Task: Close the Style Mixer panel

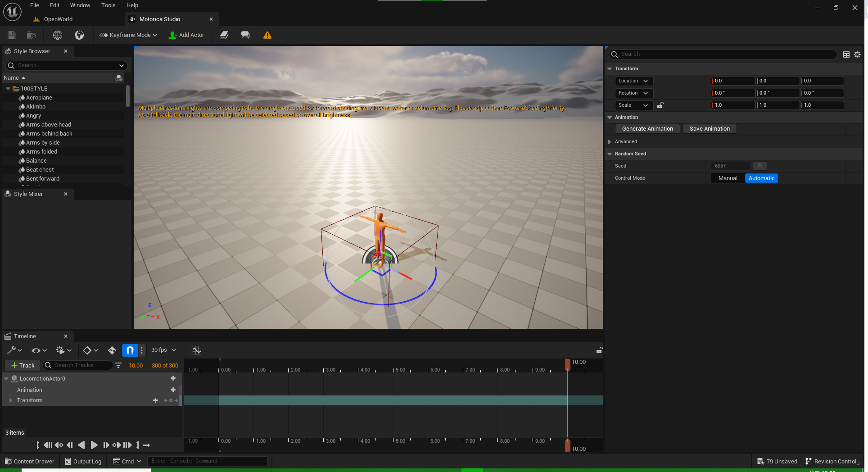Action: coord(66,194)
